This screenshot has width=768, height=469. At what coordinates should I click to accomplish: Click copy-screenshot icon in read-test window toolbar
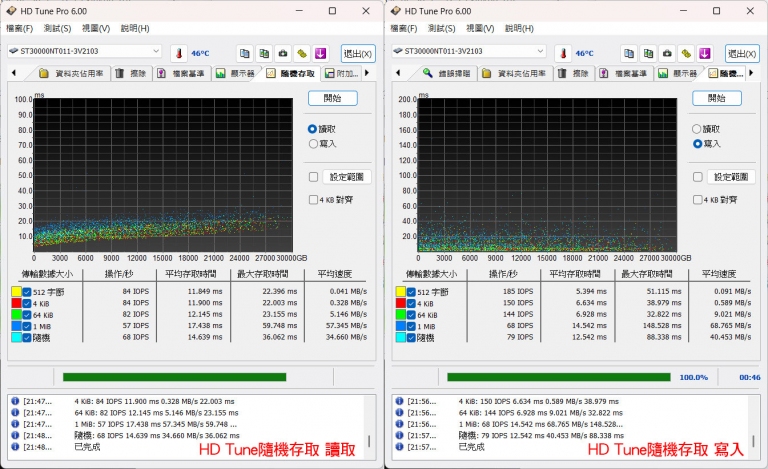point(264,53)
